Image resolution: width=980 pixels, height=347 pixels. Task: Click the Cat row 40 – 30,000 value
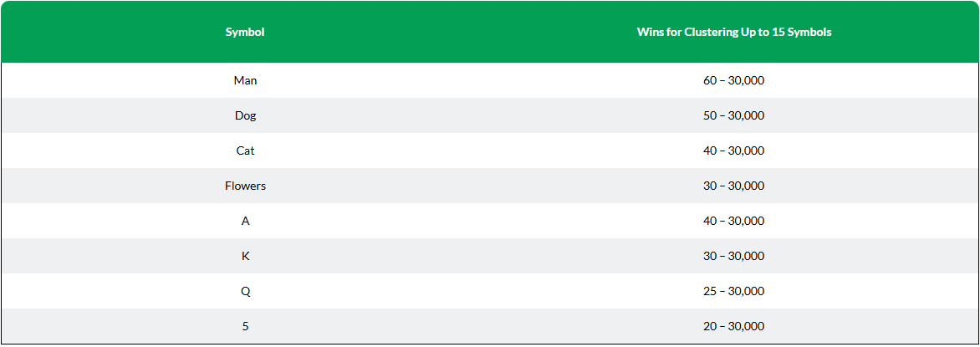[x=734, y=151]
